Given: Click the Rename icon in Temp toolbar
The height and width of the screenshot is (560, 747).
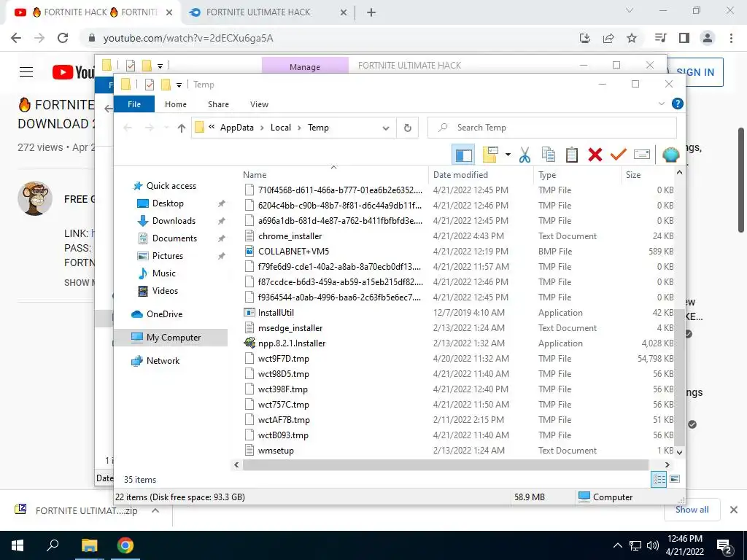Looking at the screenshot, I should 642,155.
